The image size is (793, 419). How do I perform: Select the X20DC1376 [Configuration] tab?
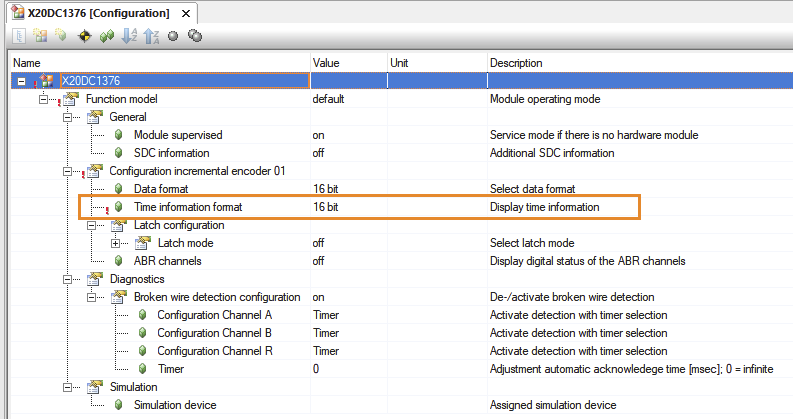tap(99, 13)
